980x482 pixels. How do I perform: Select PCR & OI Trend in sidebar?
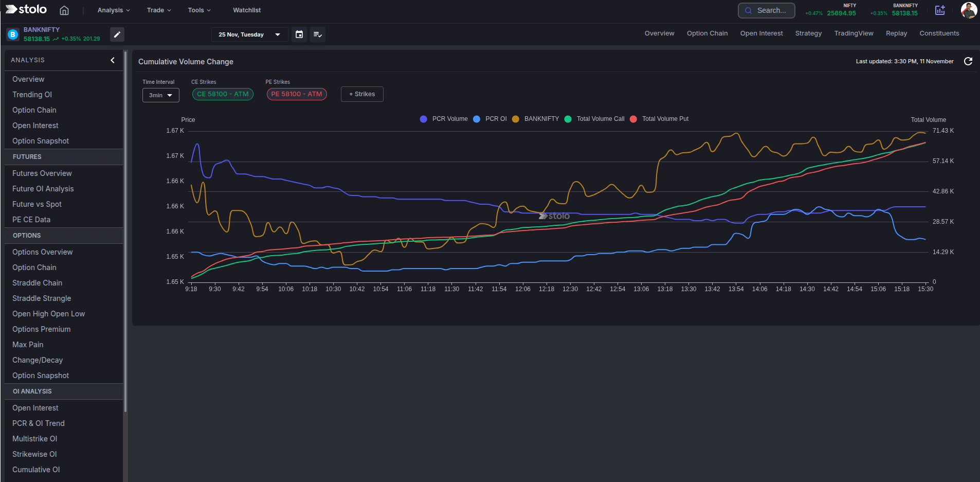[38, 423]
